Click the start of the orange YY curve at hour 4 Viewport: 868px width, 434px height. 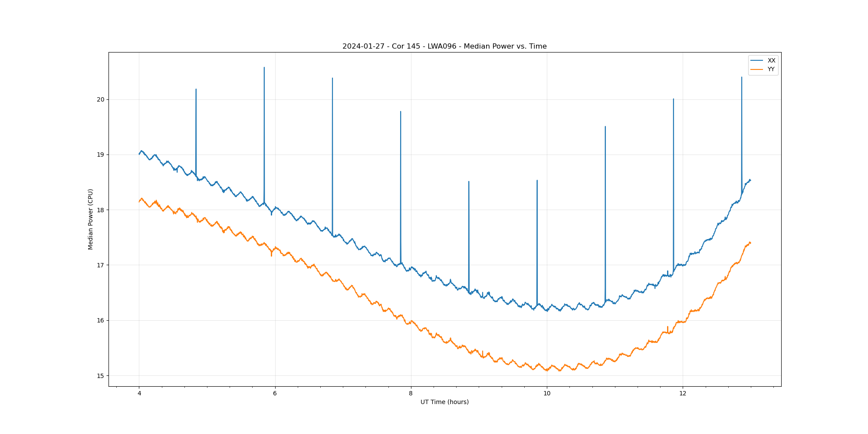139,201
